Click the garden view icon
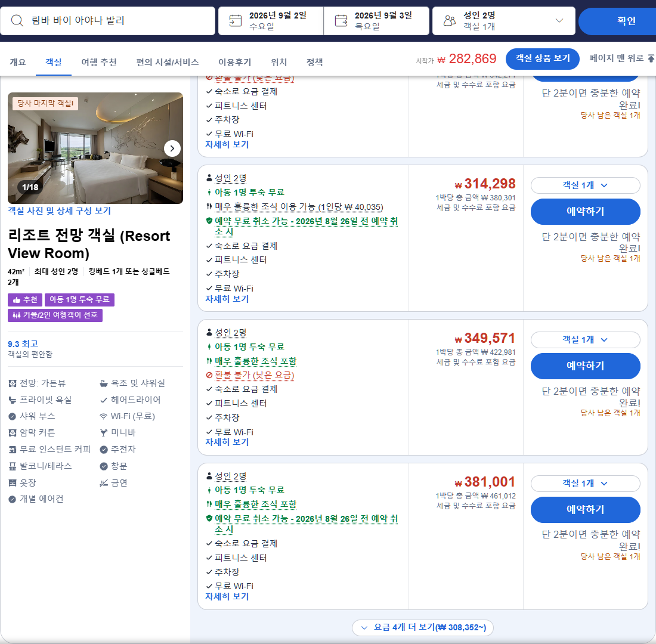Viewport: 656px width, 644px height. point(13,383)
